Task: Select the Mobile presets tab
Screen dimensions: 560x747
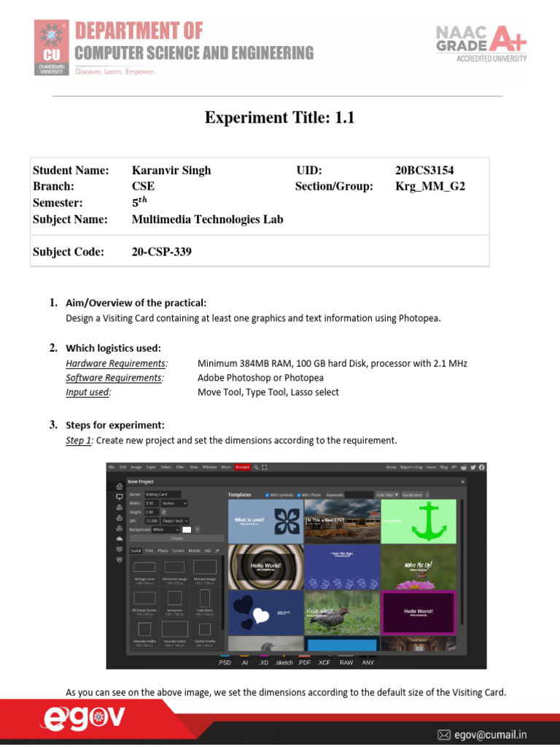Action: pyautogui.click(x=194, y=551)
